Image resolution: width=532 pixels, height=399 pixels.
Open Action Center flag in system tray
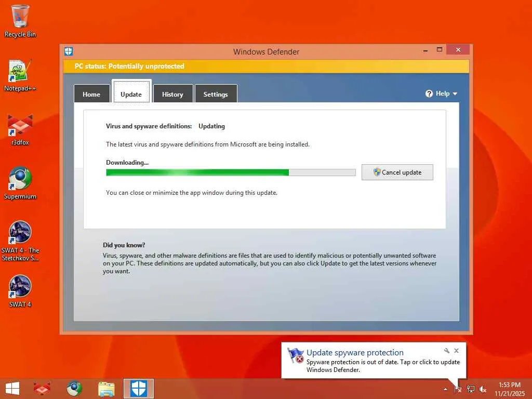(x=458, y=389)
